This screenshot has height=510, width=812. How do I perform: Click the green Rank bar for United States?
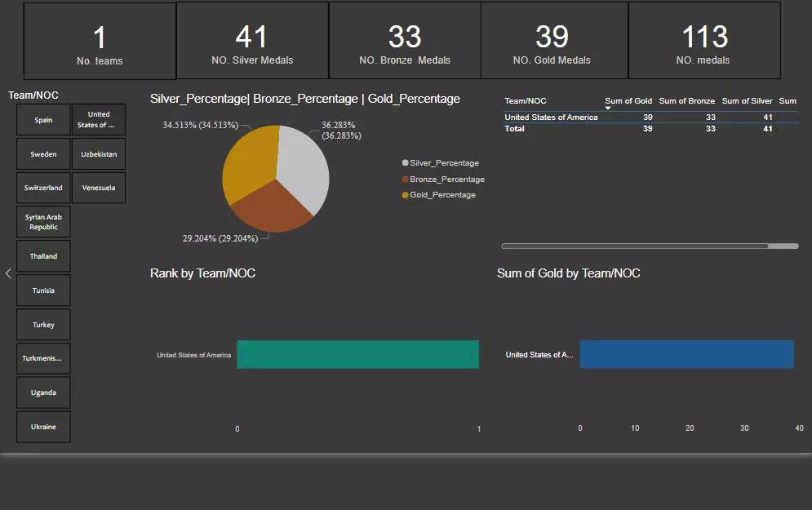pyautogui.click(x=357, y=354)
